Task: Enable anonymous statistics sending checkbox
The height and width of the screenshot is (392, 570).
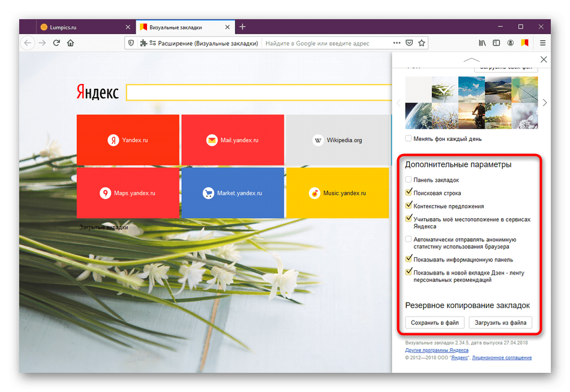Action: point(409,239)
